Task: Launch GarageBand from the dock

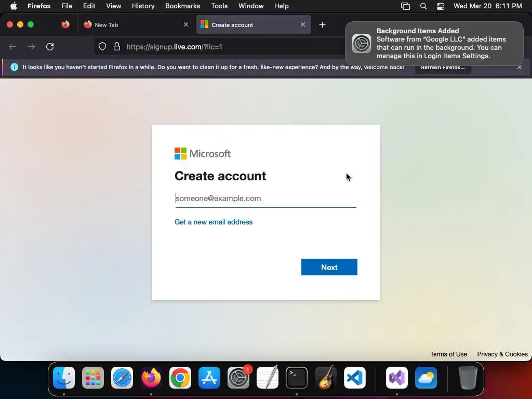Action: [326, 378]
